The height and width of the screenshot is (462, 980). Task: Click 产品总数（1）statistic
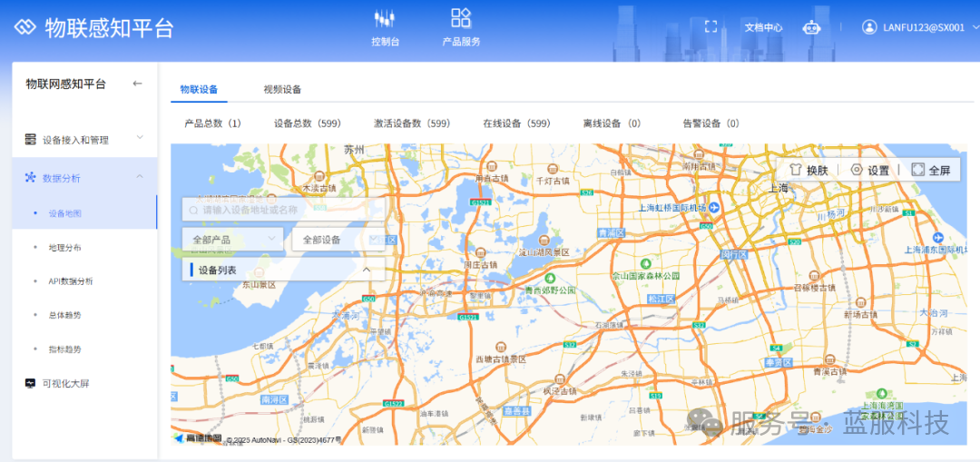[213, 123]
